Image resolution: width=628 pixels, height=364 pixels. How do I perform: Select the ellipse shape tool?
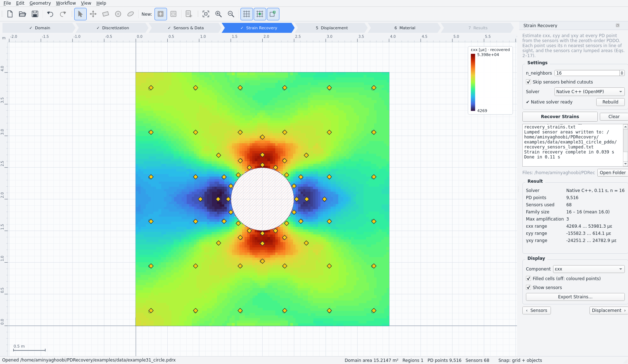(131, 14)
